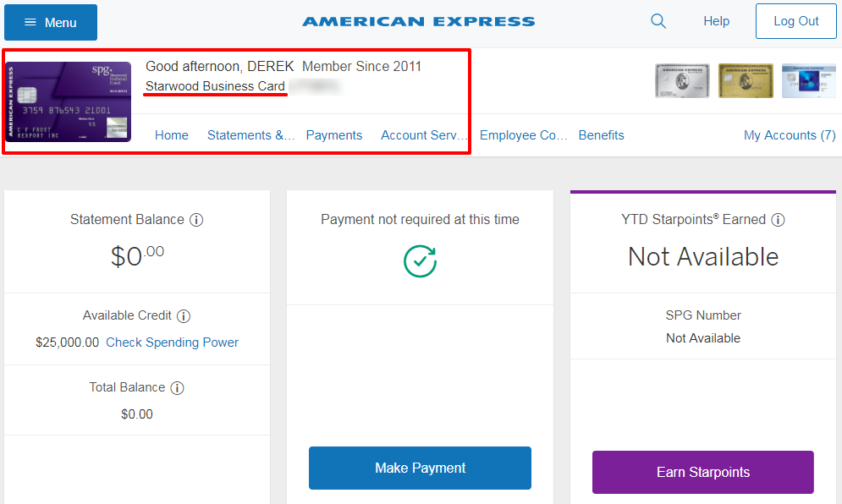Click the Statement Balance info icon
The width and height of the screenshot is (842, 504).
(x=196, y=220)
